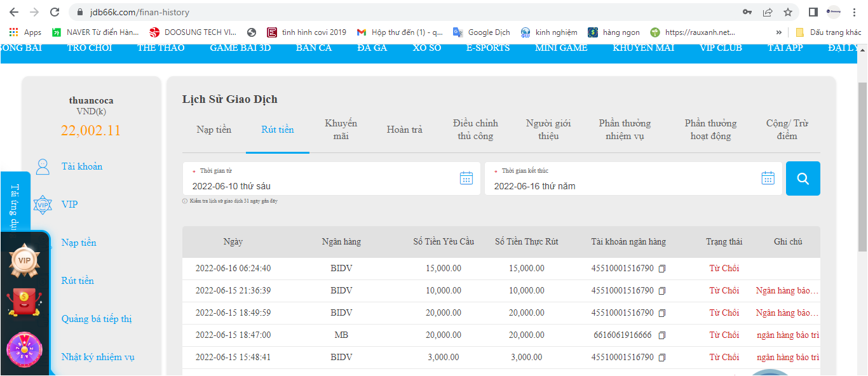868x376 pixels.
Task: Click the red envelope floating icon
Action: (24, 303)
